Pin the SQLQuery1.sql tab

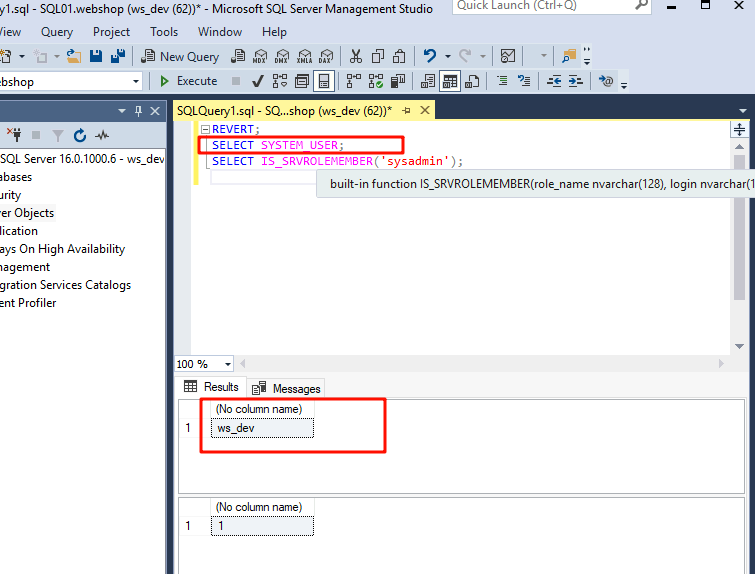407,111
